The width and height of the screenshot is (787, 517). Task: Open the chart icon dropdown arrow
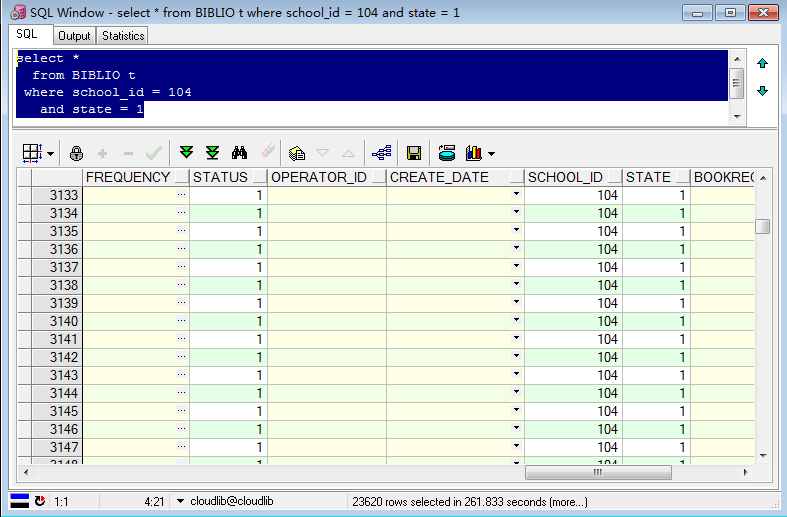coord(491,154)
